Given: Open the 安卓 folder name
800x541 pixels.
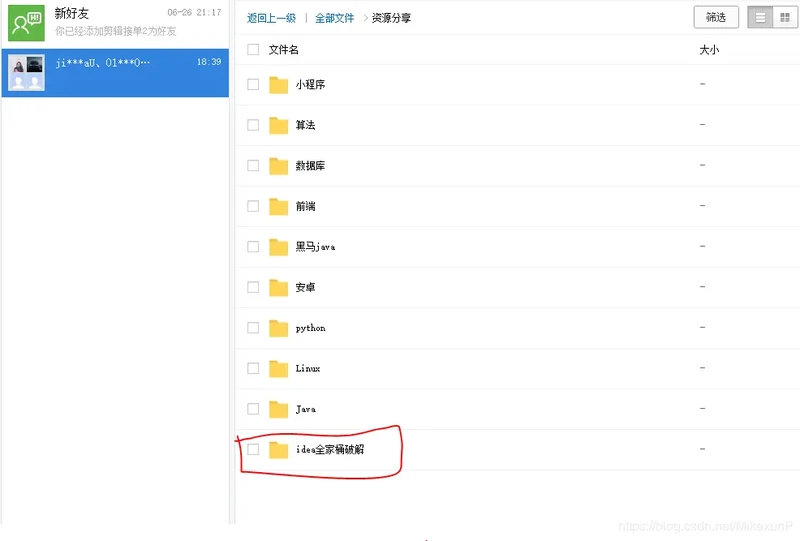Looking at the screenshot, I should coord(306,288).
